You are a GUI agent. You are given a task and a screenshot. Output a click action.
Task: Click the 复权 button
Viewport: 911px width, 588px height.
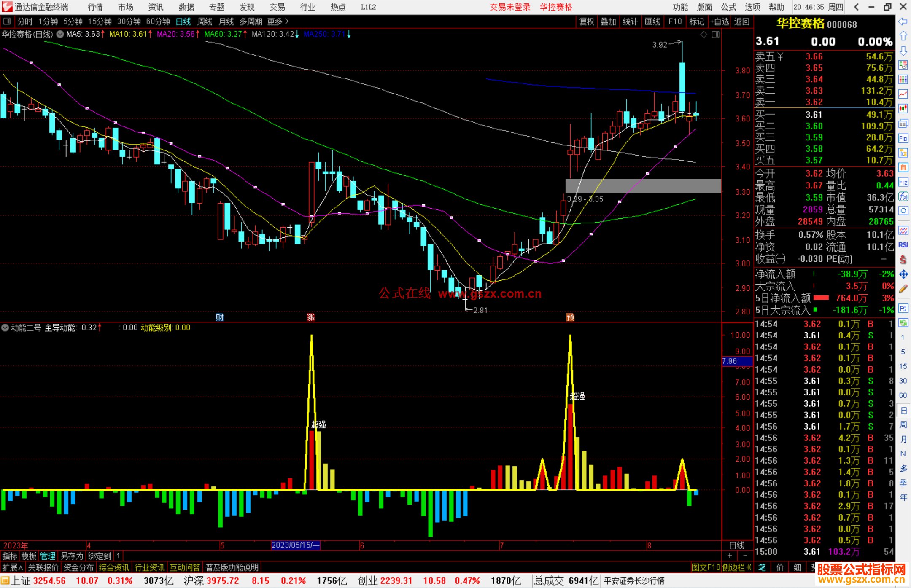(x=587, y=21)
